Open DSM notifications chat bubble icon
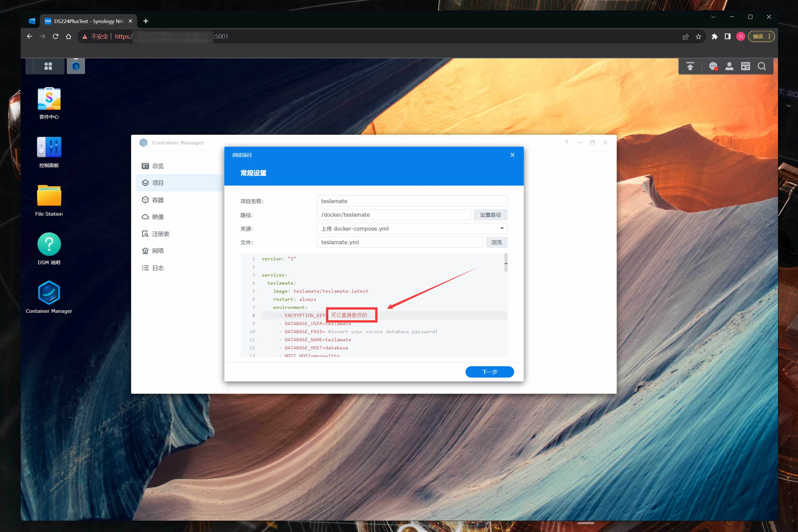Image resolution: width=798 pixels, height=532 pixels. (x=713, y=66)
